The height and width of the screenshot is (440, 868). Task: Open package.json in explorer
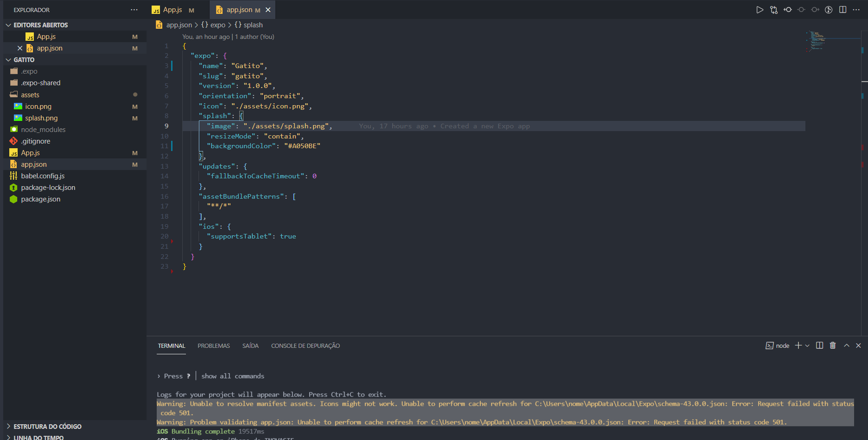[75, 199]
